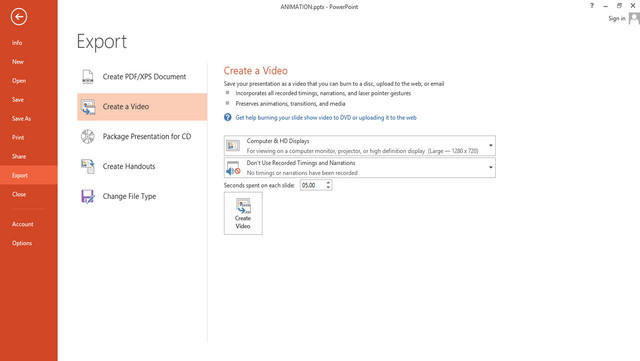Select the Create a Video export option

[142, 107]
